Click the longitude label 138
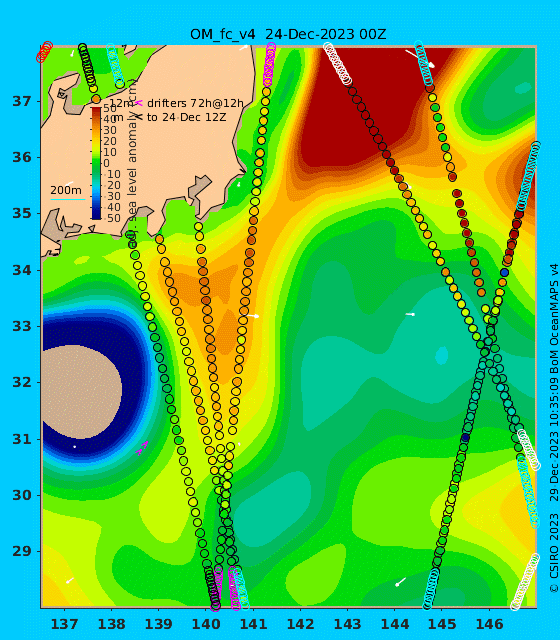The image size is (560, 640). (x=111, y=624)
